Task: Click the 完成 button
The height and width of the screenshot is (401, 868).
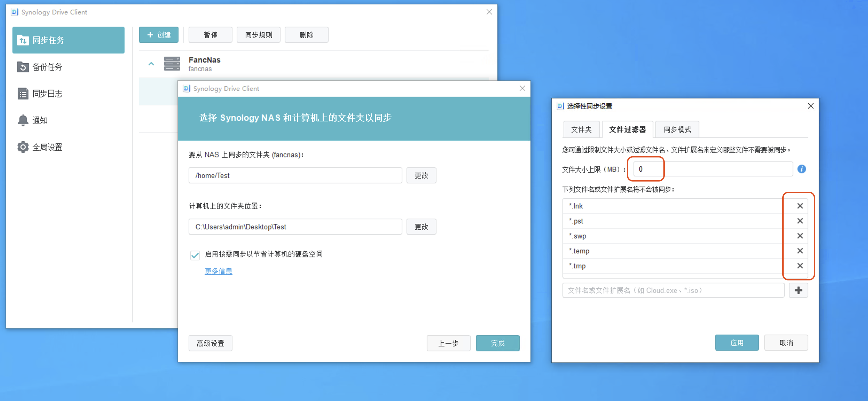Action: [x=498, y=343]
